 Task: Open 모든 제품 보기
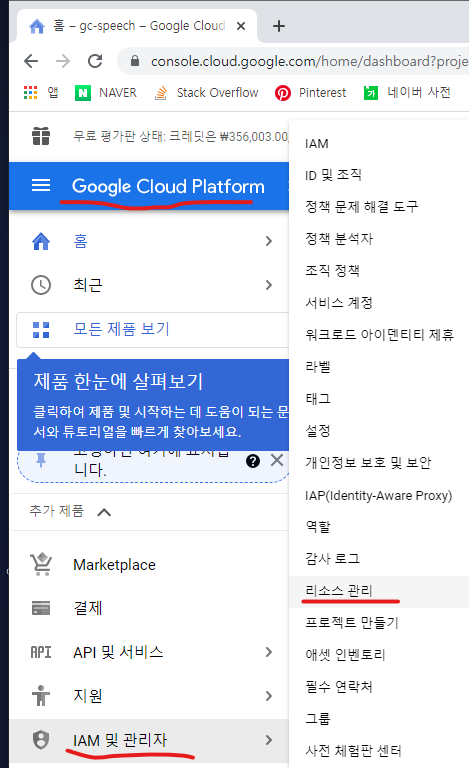pyautogui.click(x=153, y=330)
